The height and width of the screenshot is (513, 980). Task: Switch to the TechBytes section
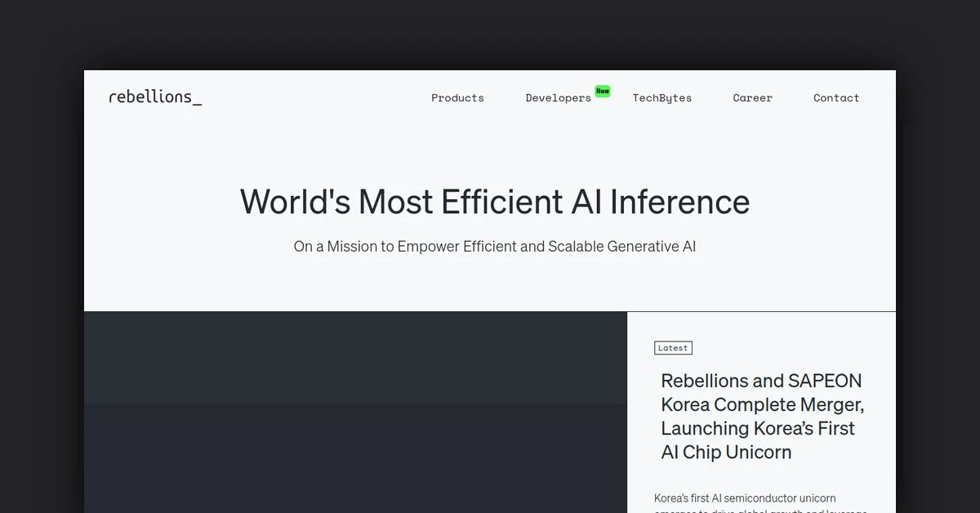pyautogui.click(x=662, y=97)
